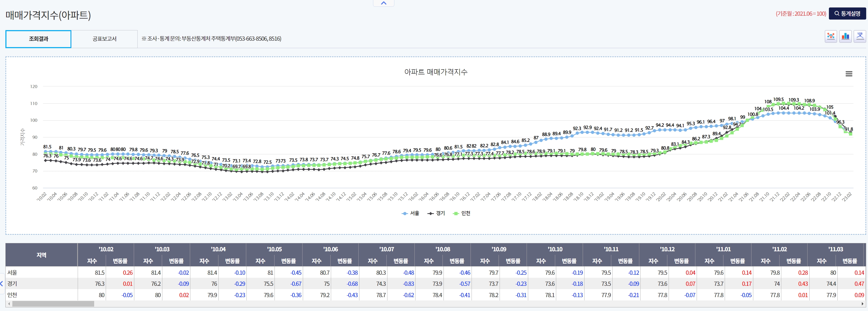Click the horizontal scrollbar thumb
868x311 pixels.
(x=53, y=304)
